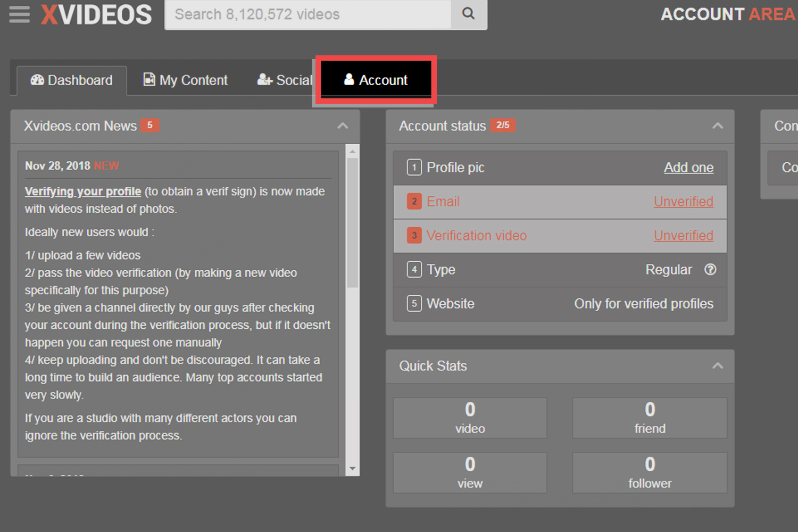Click into the video search field
Viewport: 798px width, 532px height.
tap(309, 14)
